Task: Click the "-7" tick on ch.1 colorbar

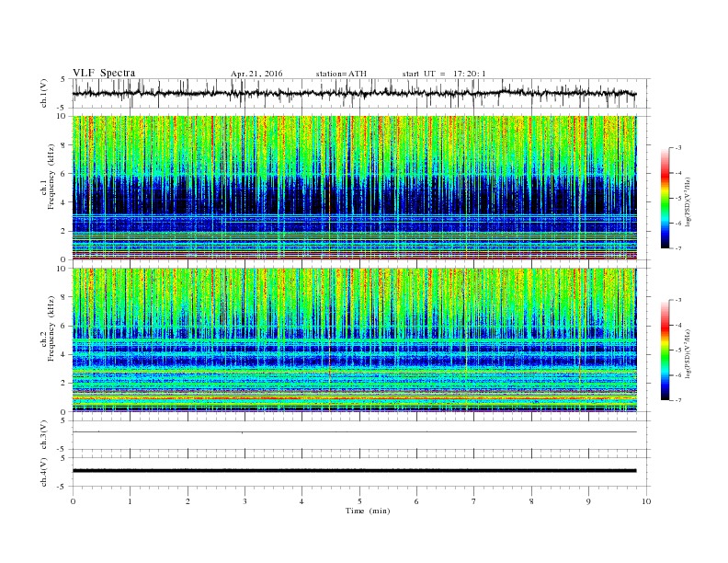Action: coord(678,248)
